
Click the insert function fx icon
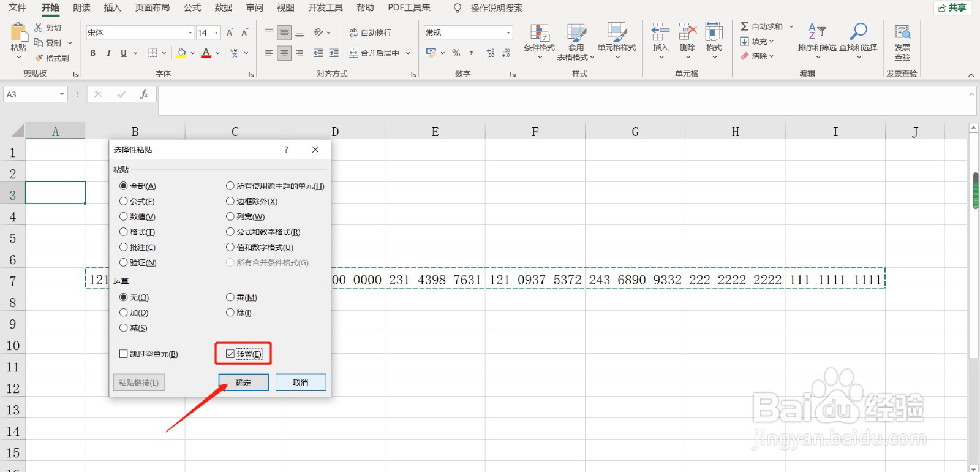click(x=144, y=94)
